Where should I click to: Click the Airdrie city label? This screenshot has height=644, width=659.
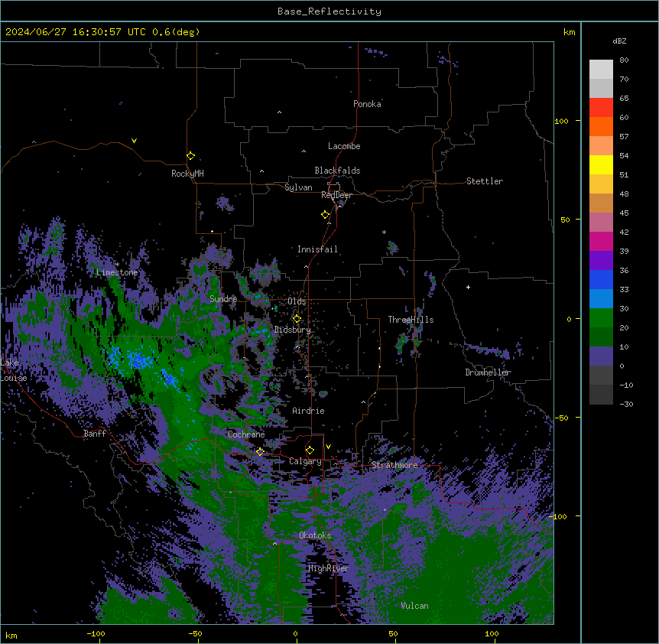click(x=309, y=411)
